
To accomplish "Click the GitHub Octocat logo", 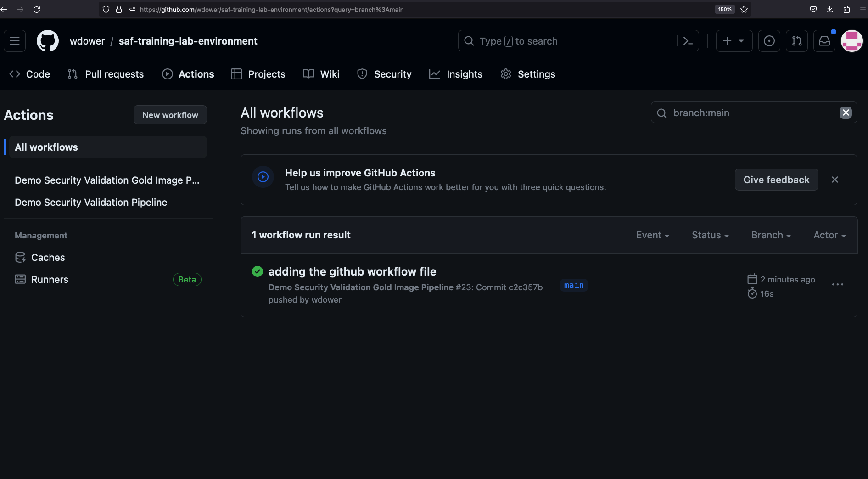I will pos(48,41).
